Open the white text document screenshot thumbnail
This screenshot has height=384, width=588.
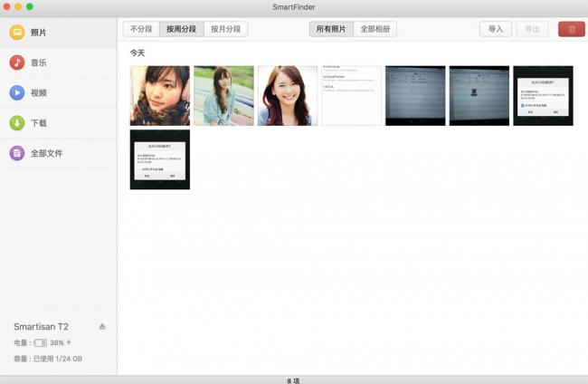tap(351, 95)
